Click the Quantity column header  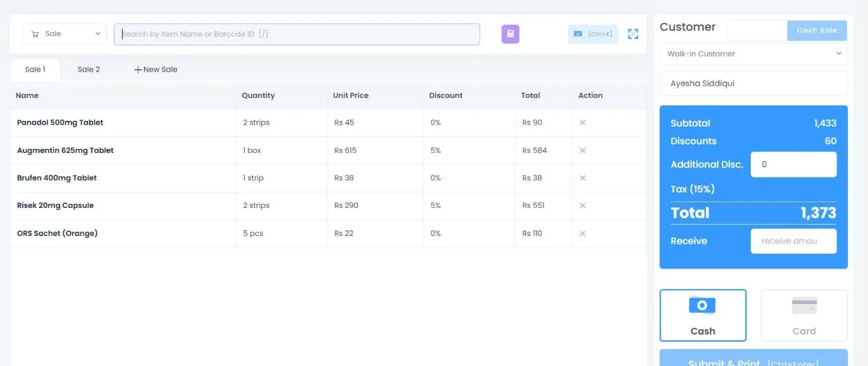click(x=258, y=96)
